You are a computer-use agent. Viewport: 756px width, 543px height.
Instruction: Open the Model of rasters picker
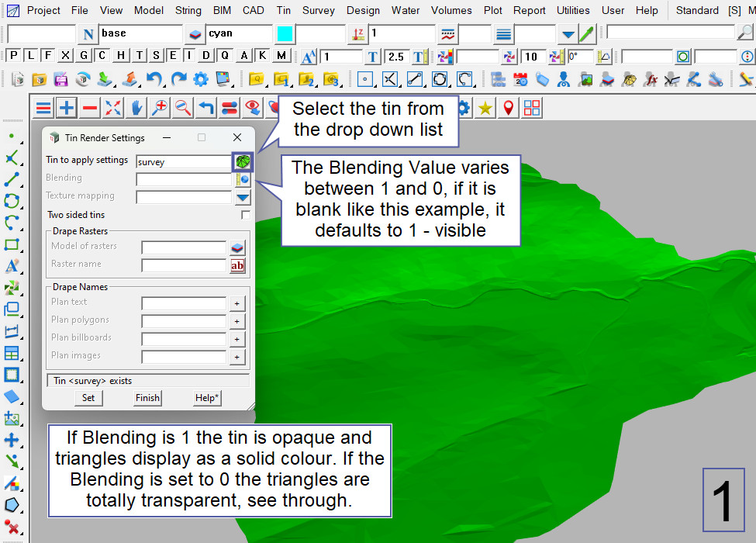coord(237,247)
